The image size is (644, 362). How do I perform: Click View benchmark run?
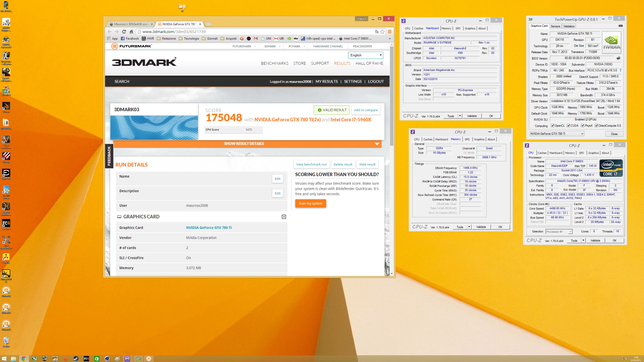311,164
